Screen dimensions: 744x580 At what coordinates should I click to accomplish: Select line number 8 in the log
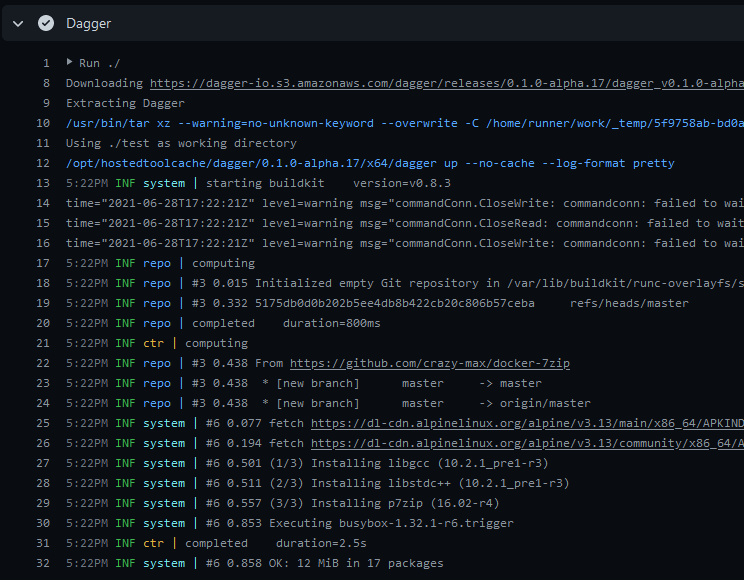[46, 83]
